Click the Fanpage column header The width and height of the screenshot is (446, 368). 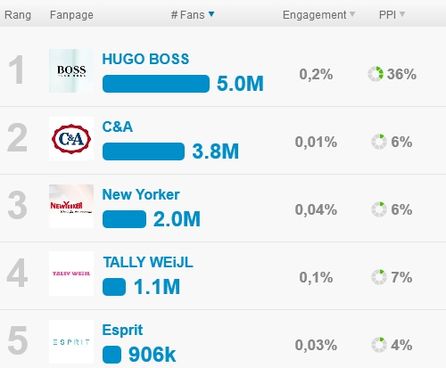[x=72, y=15]
